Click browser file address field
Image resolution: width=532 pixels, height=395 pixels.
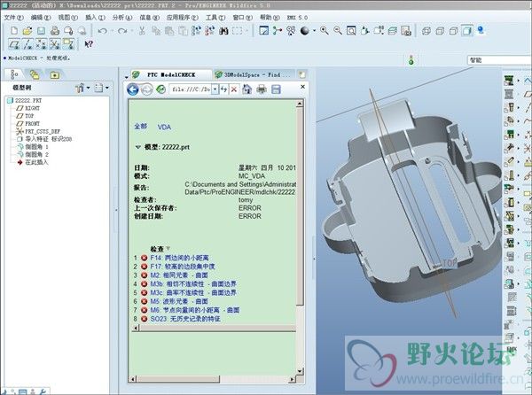pyautogui.click(x=191, y=89)
